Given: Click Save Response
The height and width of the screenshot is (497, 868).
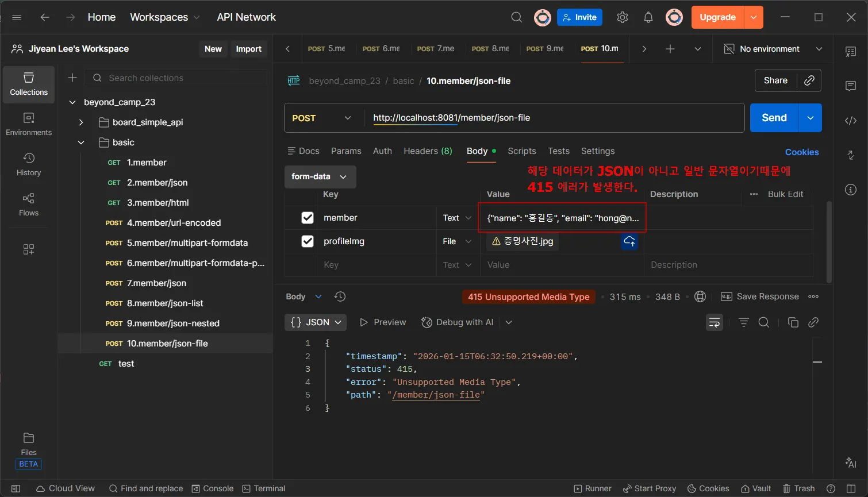Looking at the screenshot, I should click(x=759, y=296).
